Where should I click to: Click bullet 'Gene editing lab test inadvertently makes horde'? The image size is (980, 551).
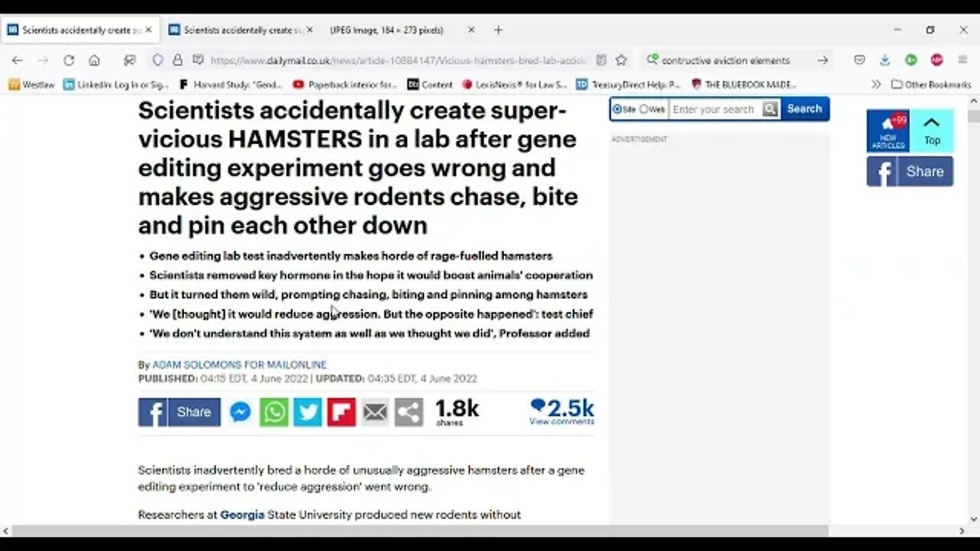pyautogui.click(x=351, y=256)
